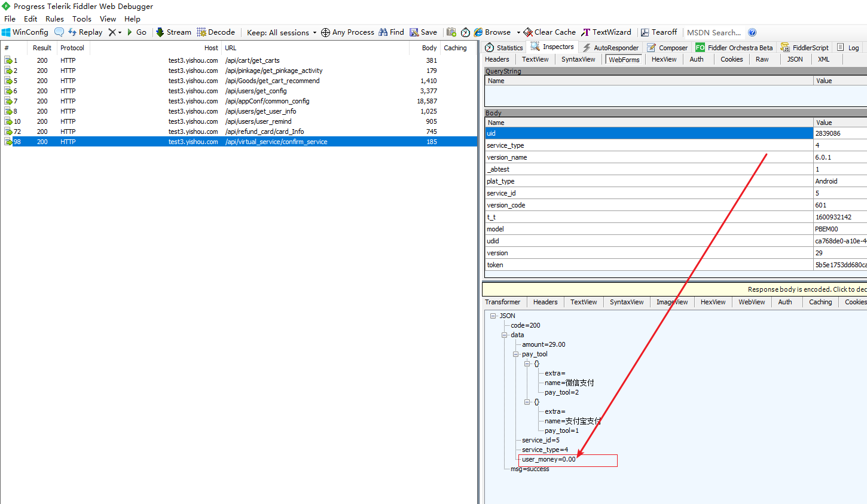
Task: Open the Remove sessions dropdown arrow
Action: pos(120,32)
